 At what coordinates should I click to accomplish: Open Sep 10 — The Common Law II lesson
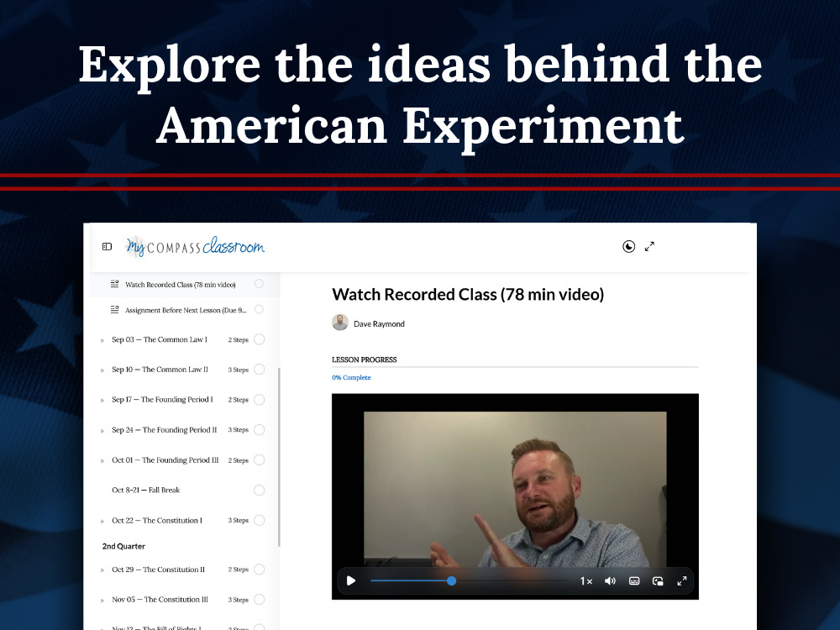click(160, 370)
